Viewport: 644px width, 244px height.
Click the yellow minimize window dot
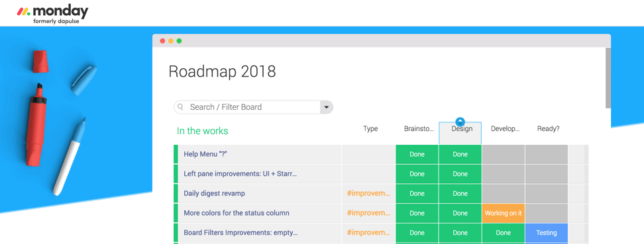point(171,41)
